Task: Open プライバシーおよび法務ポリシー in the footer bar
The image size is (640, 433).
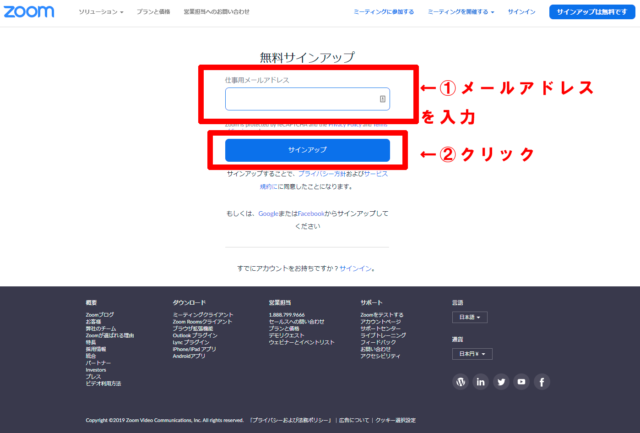Action: [291, 420]
